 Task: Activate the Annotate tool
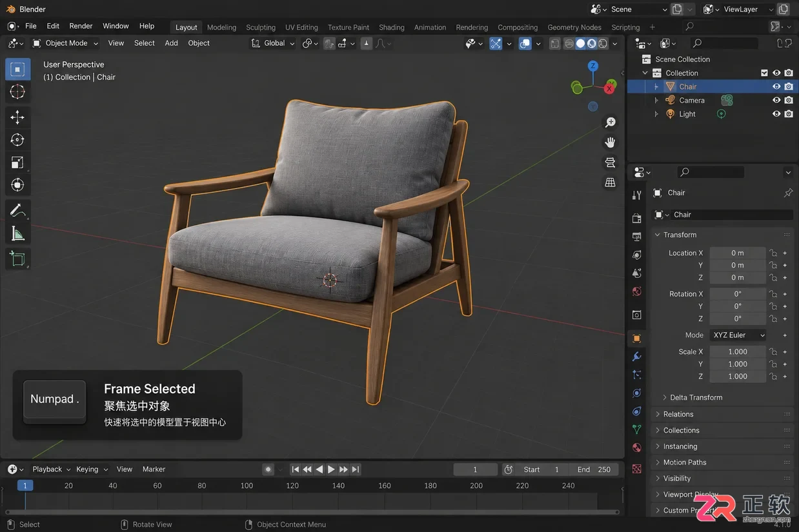tap(17, 210)
